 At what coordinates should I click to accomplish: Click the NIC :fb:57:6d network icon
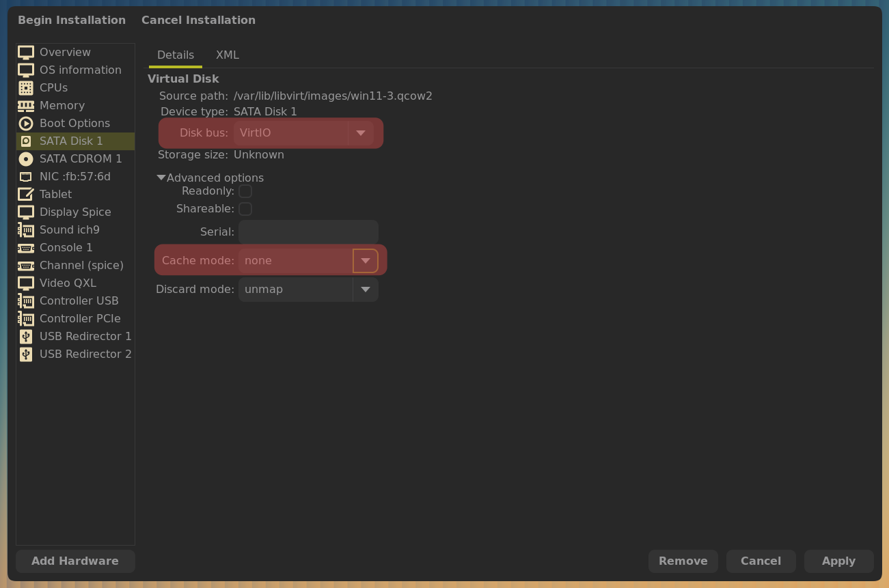pyautogui.click(x=26, y=177)
